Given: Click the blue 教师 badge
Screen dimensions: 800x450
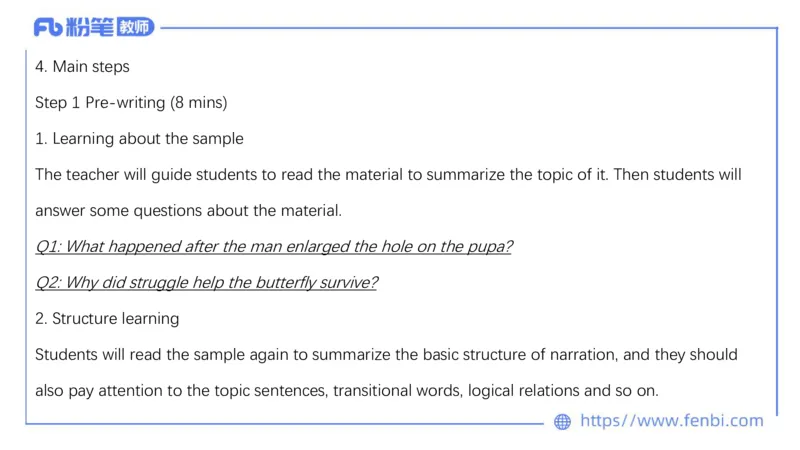Looking at the screenshot, I should tap(135, 27).
